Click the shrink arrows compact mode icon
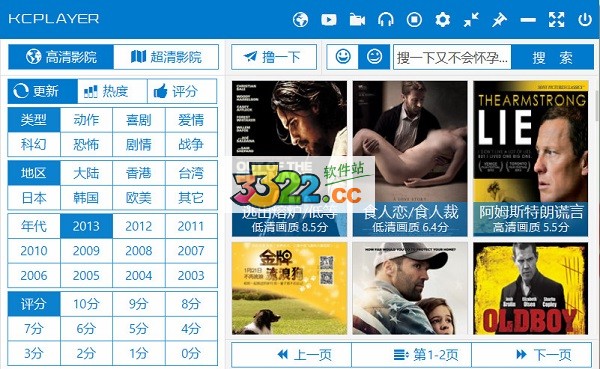The height and width of the screenshot is (369, 600). (471, 19)
